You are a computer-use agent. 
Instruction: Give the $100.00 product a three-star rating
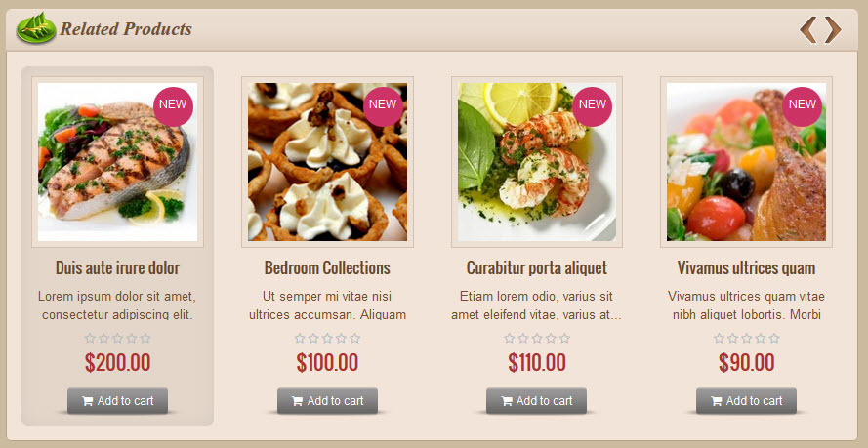[x=327, y=338]
